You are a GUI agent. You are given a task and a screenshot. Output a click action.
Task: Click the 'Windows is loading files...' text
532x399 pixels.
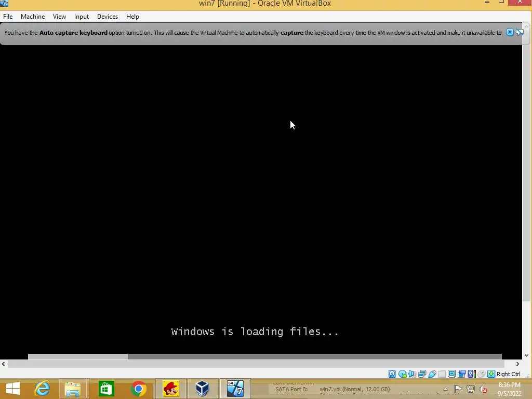(x=255, y=331)
